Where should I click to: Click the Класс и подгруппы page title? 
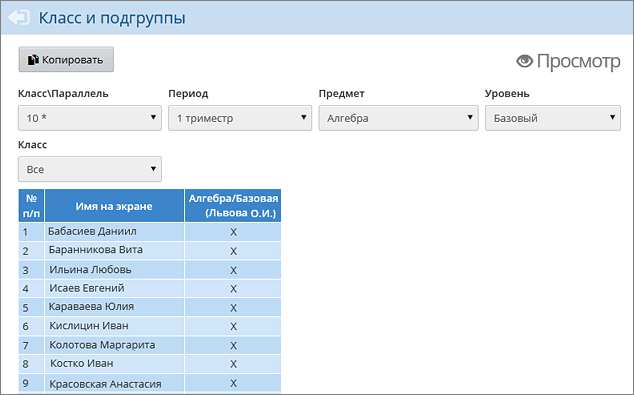(x=112, y=18)
